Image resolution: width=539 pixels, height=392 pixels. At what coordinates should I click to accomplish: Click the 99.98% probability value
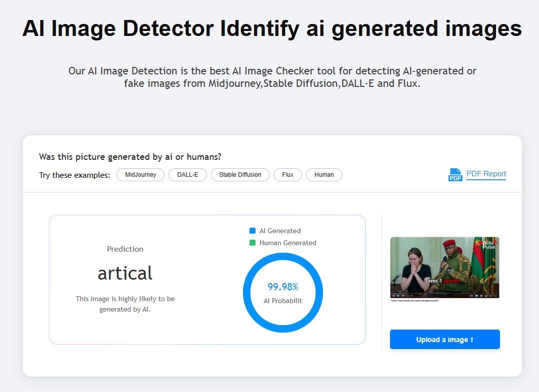point(283,287)
